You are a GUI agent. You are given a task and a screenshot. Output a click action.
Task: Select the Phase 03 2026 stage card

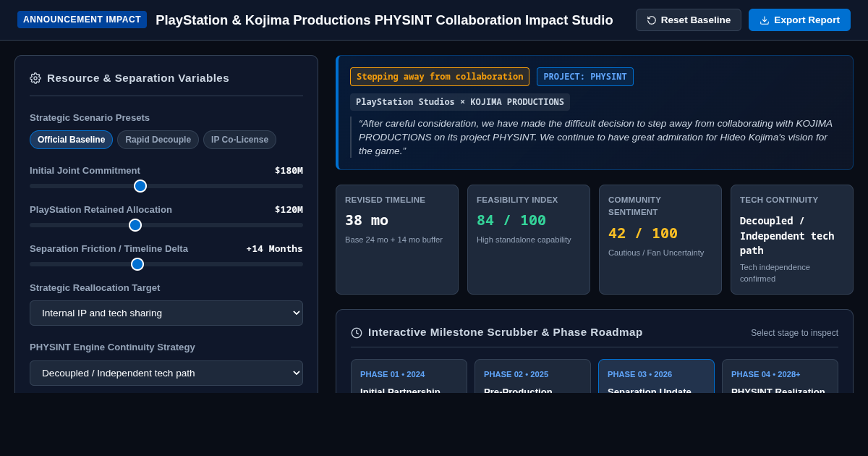pyautogui.click(x=656, y=376)
